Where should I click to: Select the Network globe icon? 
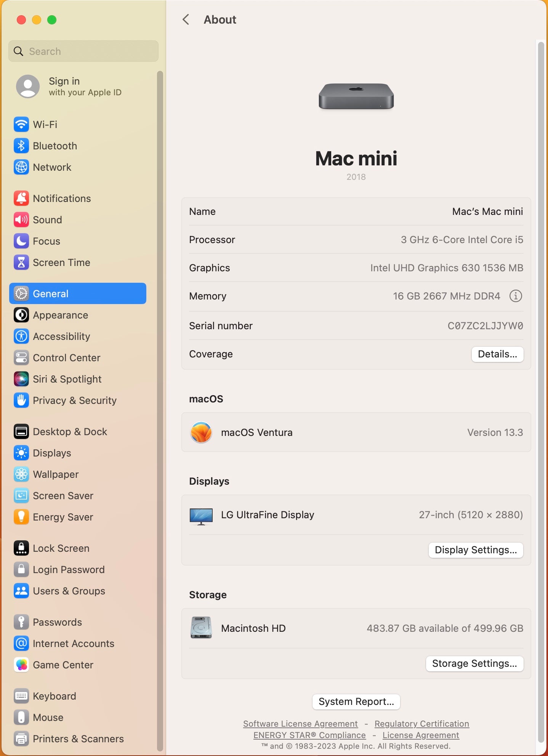pos(21,167)
